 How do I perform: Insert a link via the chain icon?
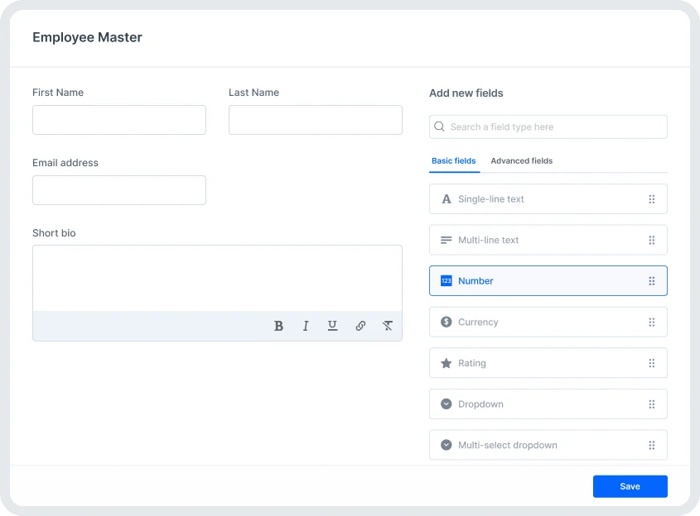point(361,326)
